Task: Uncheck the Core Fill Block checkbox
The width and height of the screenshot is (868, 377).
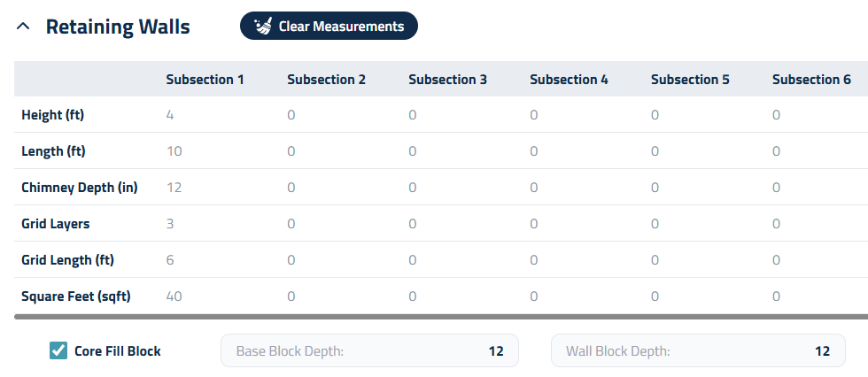Action: 58,350
